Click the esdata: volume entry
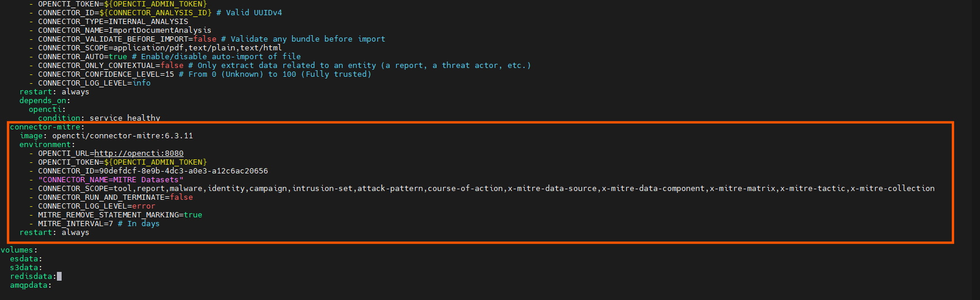The width and height of the screenshot is (980, 300). [x=26, y=259]
